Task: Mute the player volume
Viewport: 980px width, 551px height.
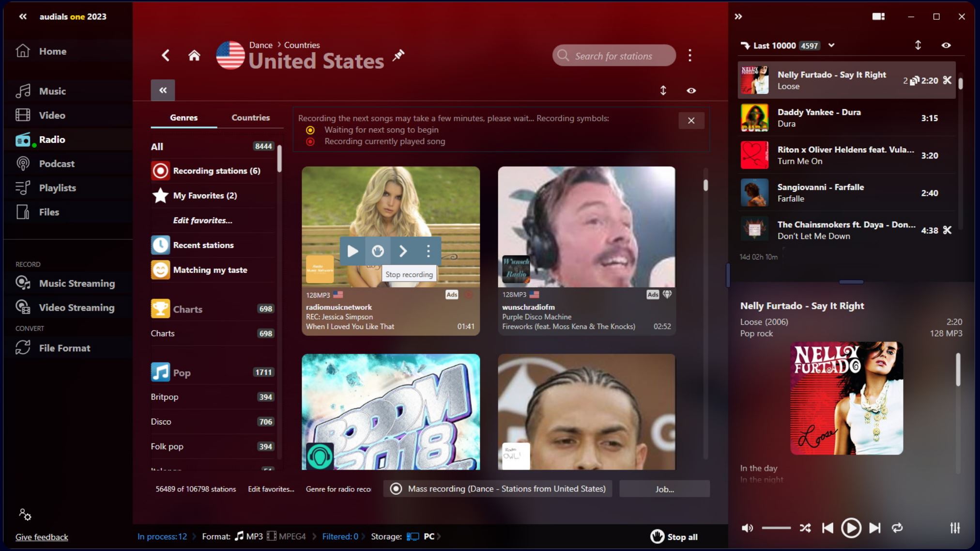Action: [747, 528]
